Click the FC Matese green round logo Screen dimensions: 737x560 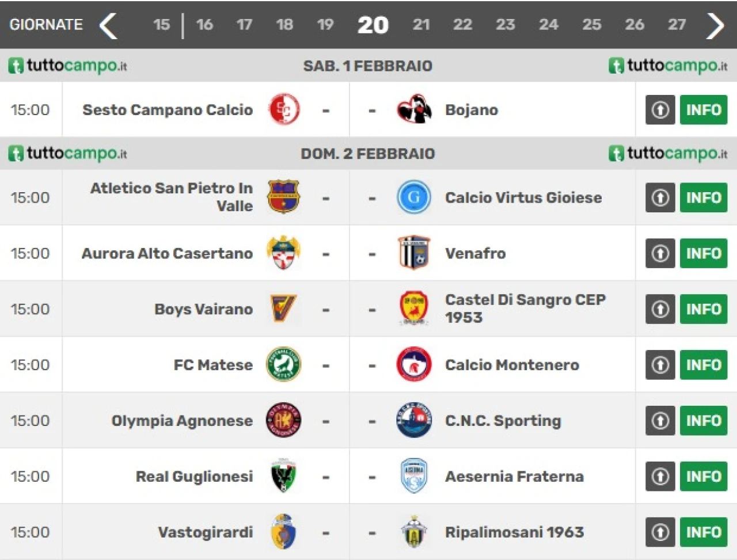284,365
